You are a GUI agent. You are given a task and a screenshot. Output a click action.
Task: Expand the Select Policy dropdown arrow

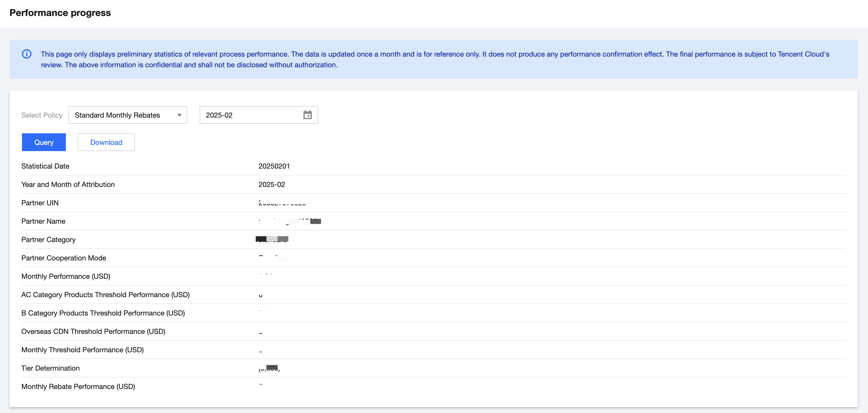coord(179,115)
